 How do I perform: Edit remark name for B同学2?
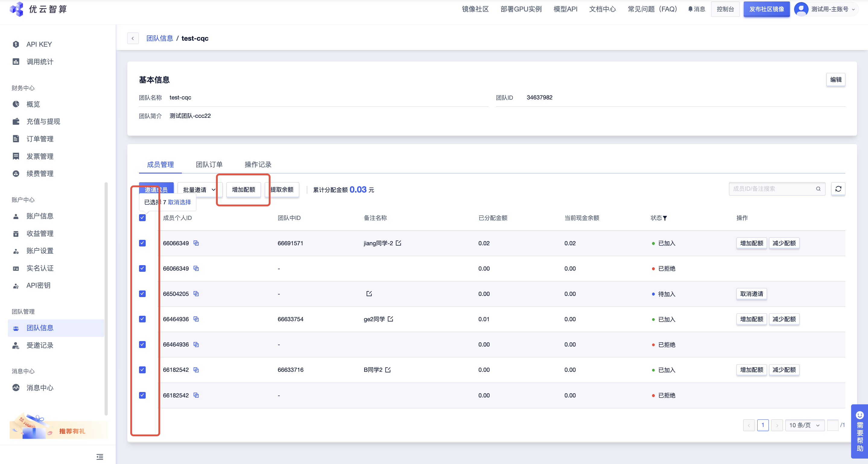(x=388, y=370)
